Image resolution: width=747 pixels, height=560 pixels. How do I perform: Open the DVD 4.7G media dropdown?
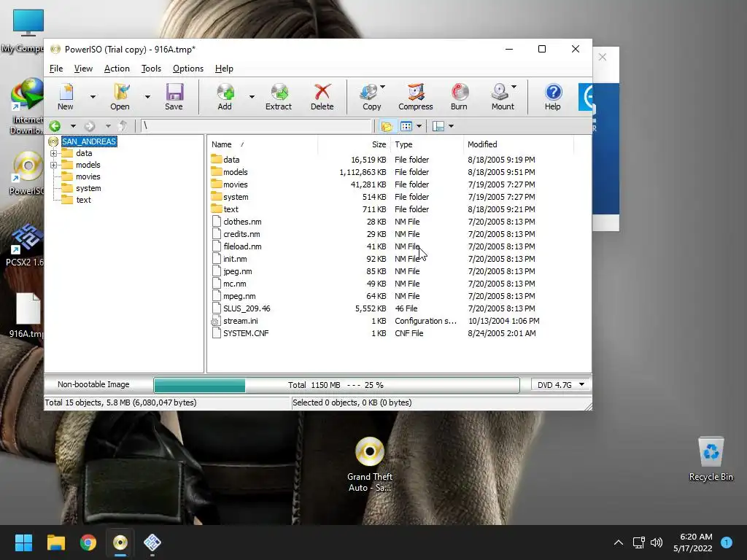pos(561,385)
